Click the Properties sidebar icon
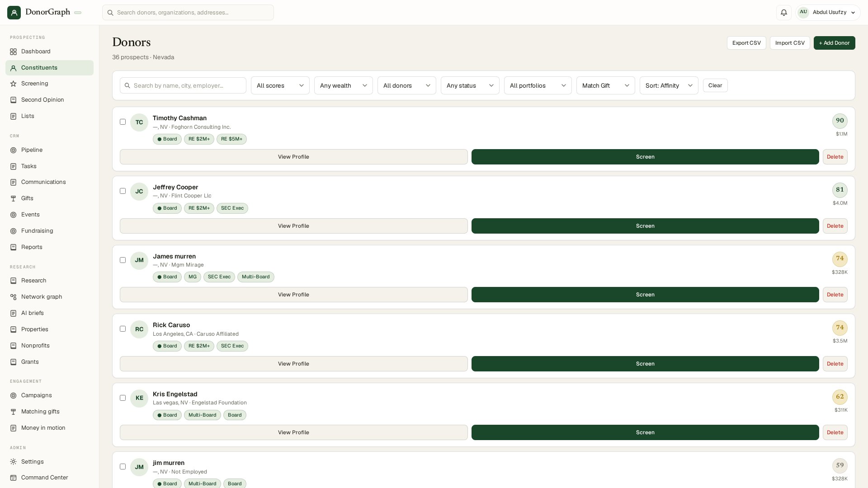Screen dimensions: 868x488 14,329
